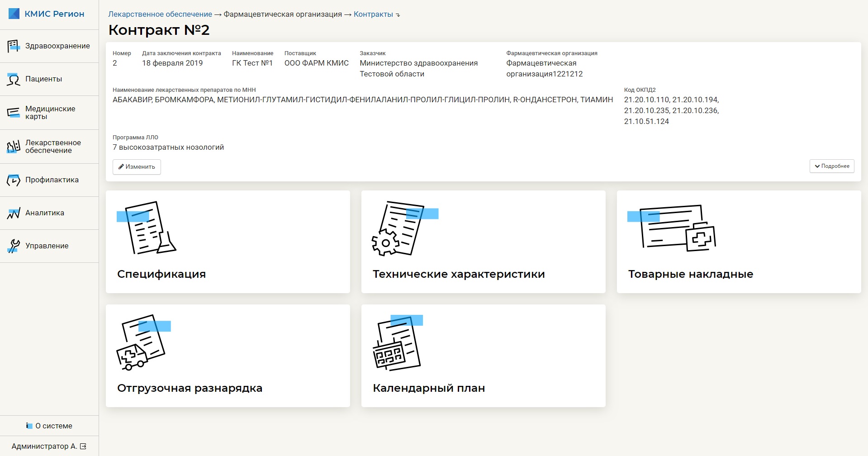Click the info icon beside О системе

(29, 426)
